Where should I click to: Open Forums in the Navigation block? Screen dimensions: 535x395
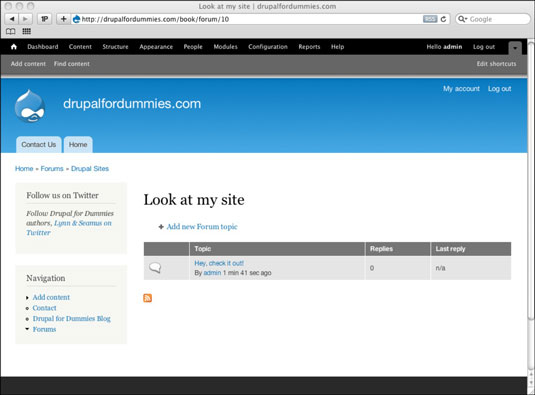[44, 329]
